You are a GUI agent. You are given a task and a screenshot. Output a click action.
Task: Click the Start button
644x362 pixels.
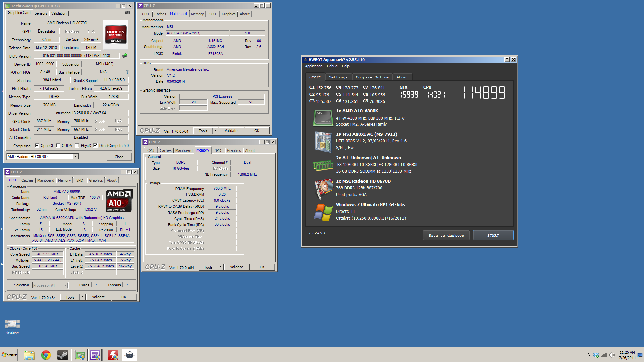tap(9, 355)
